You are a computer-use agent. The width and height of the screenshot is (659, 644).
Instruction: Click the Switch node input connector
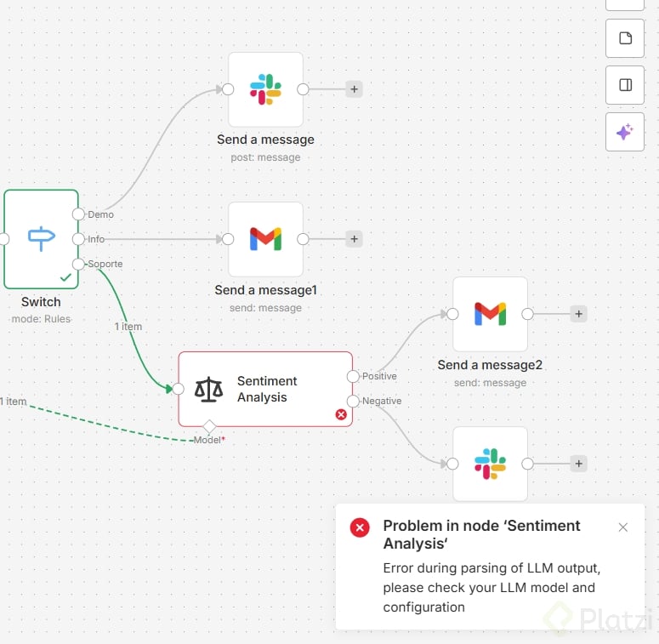tap(3, 239)
